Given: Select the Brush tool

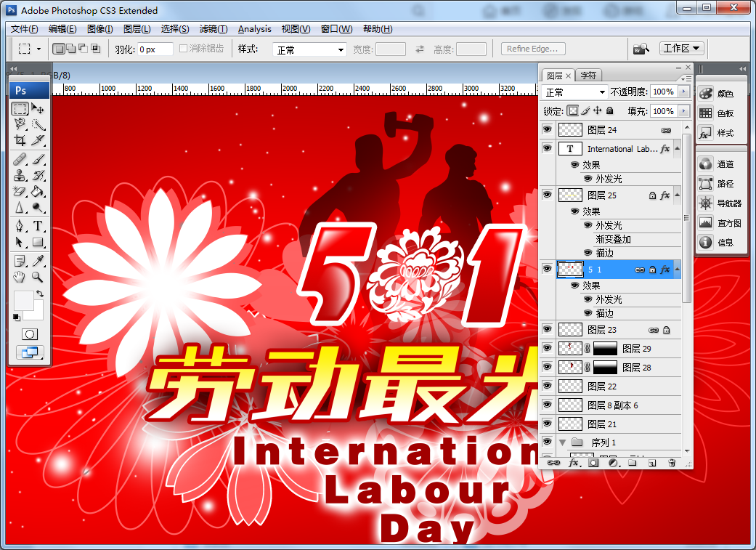Looking at the screenshot, I should pos(38,159).
